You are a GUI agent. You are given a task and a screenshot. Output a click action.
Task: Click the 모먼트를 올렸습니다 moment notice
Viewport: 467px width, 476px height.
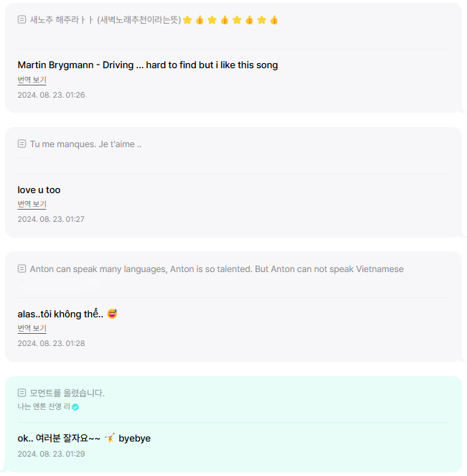tap(67, 393)
